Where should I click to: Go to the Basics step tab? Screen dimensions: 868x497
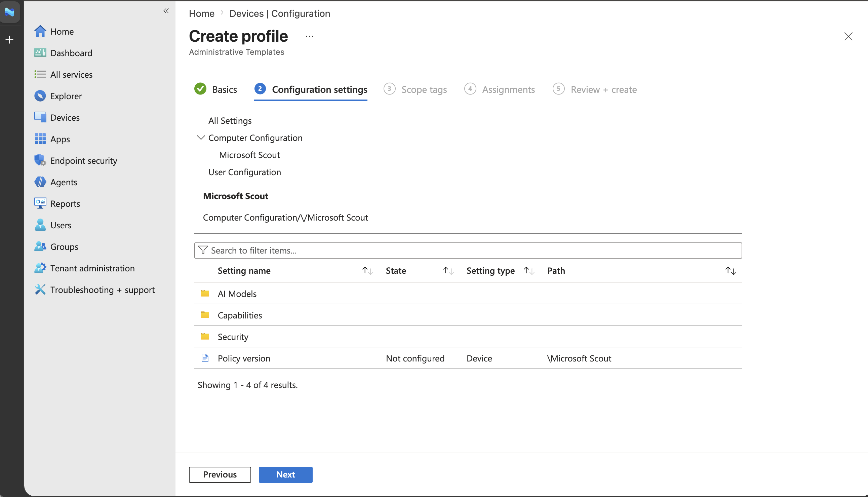(x=215, y=89)
